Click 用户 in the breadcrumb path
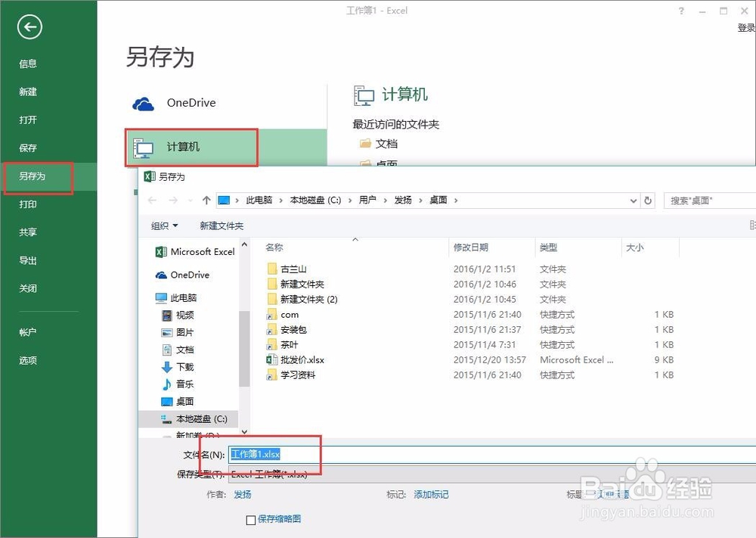The width and height of the screenshot is (756, 538). 367,201
